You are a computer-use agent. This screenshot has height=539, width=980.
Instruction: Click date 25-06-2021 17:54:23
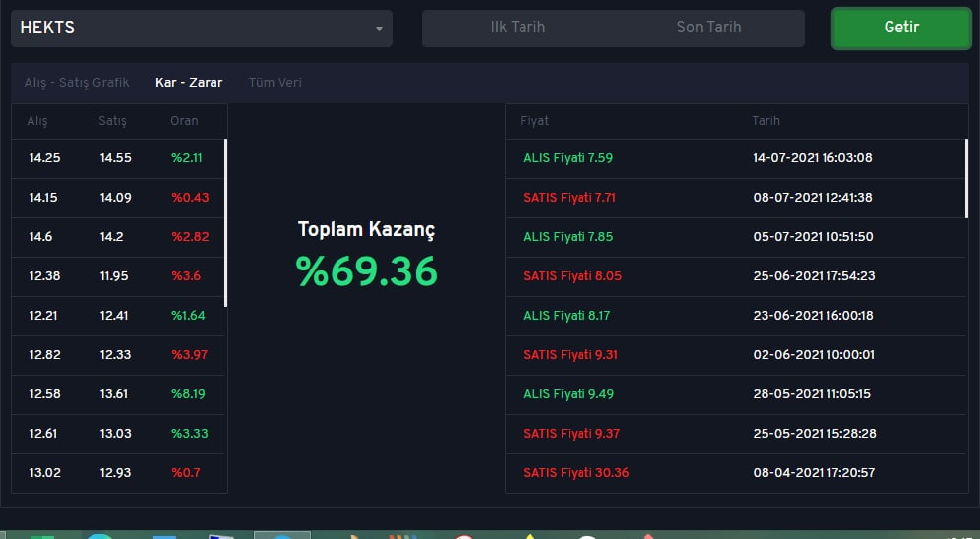tap(815, 276)
